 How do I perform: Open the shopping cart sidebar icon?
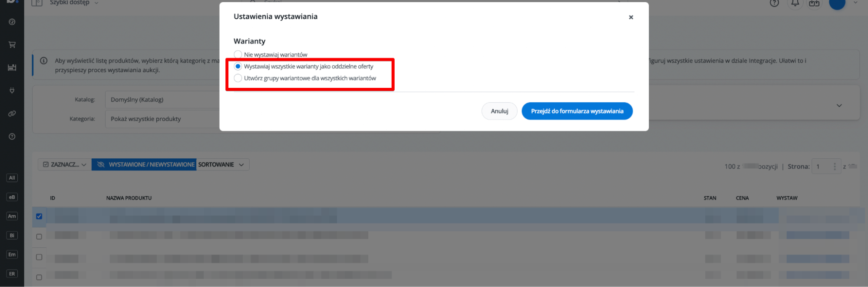12,44
